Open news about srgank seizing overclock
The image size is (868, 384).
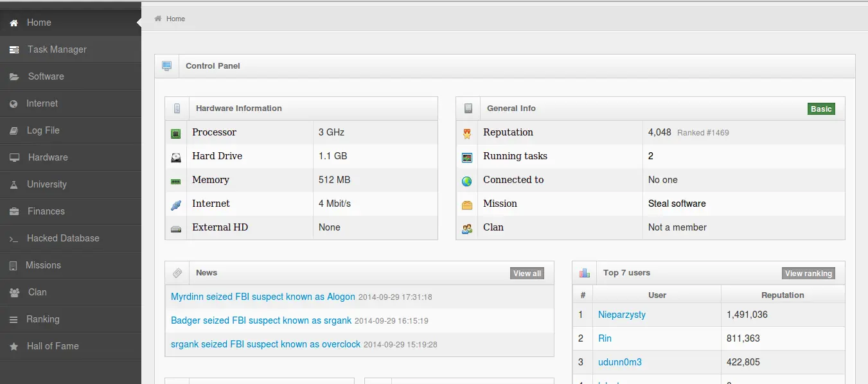(x=266, y=344)
